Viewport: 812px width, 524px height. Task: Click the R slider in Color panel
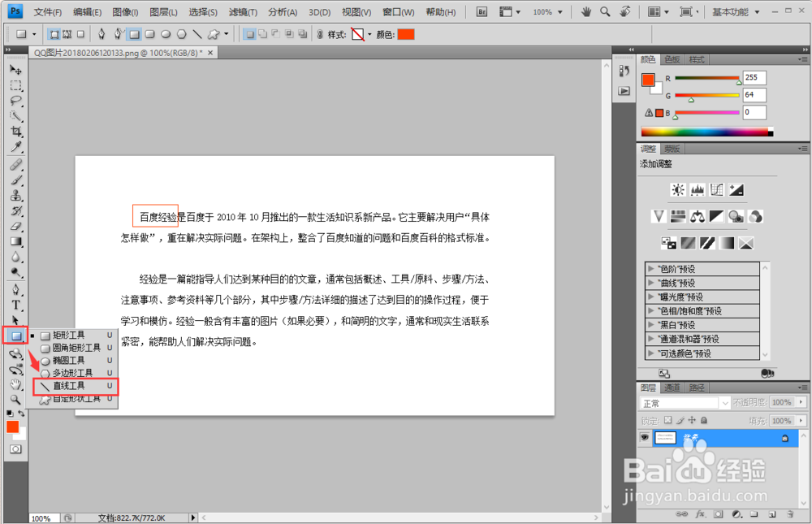point(707,78)
